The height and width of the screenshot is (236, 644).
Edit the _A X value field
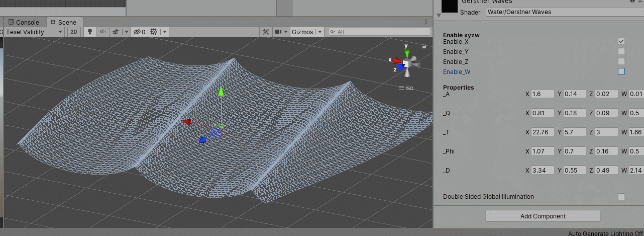coord(543,94)
